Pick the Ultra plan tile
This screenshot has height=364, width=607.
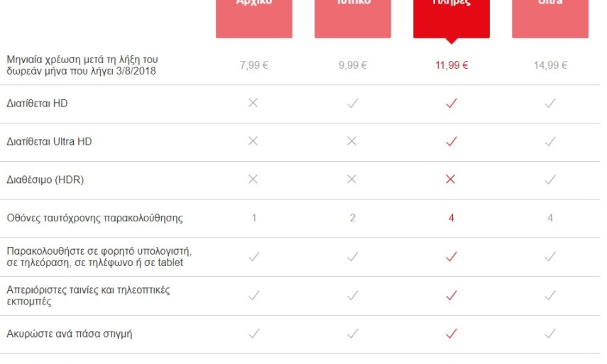click(x=549, y=17)
